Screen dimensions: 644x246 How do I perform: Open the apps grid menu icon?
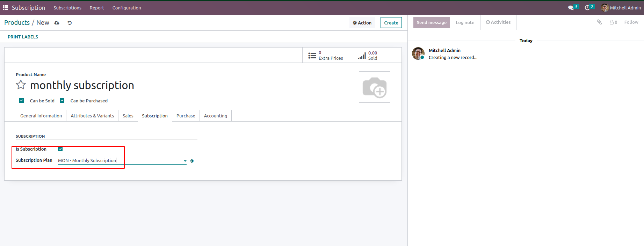pyautogui.click(x=5, y=8)
